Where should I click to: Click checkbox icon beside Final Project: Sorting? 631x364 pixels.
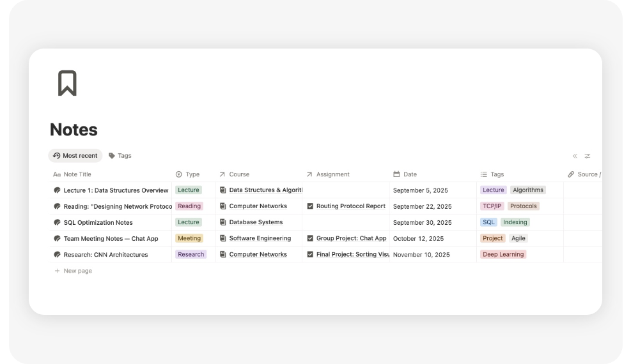tap(310, 254)
